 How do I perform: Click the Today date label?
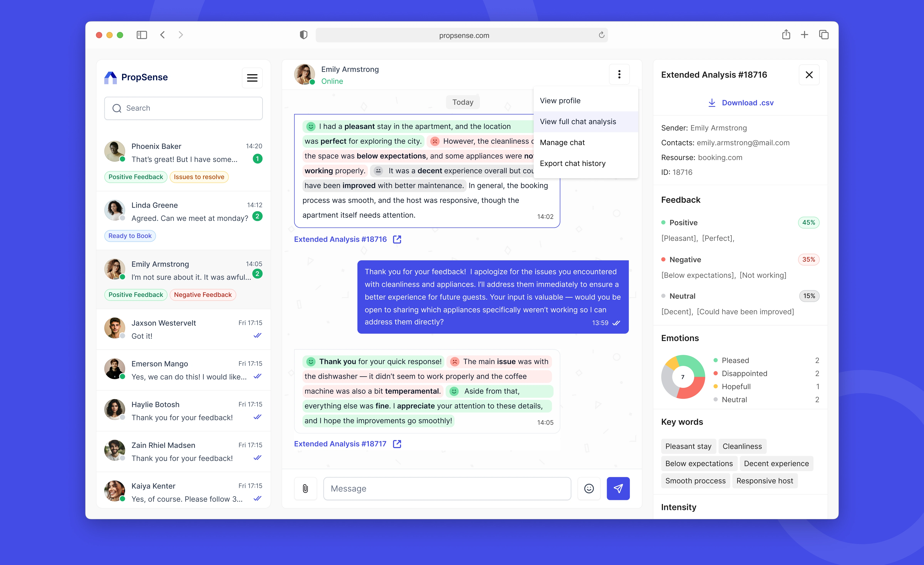[x=463, y=102]
